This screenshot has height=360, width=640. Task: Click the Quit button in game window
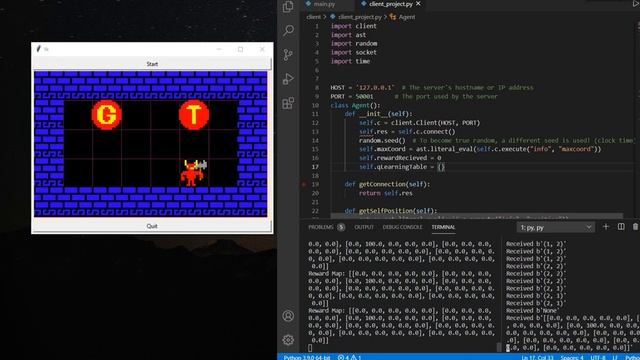(x=152, y=226)
